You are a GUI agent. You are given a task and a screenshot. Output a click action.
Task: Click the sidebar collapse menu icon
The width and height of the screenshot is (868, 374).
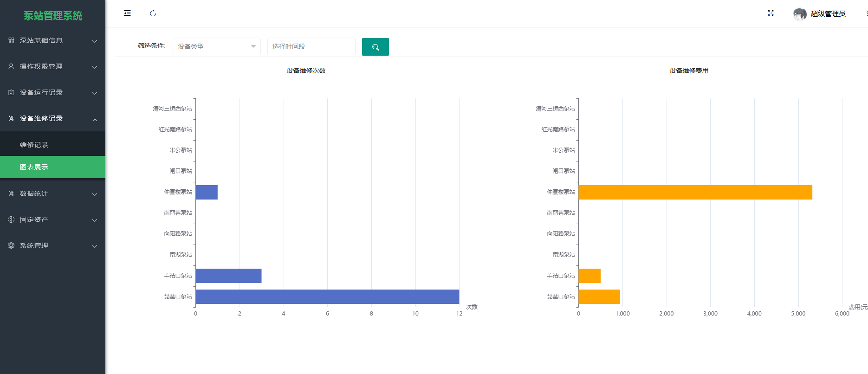click(x=127, y=13)
